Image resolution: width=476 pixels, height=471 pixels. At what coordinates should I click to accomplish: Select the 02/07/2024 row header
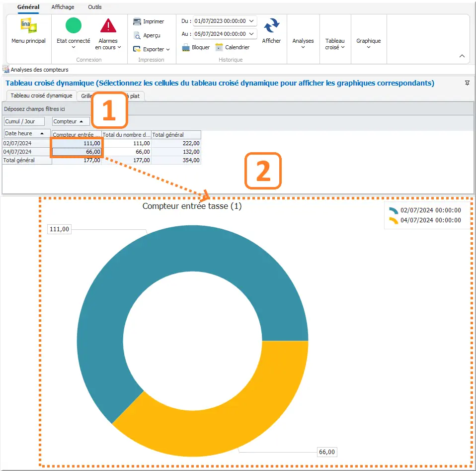pos(27,143)
